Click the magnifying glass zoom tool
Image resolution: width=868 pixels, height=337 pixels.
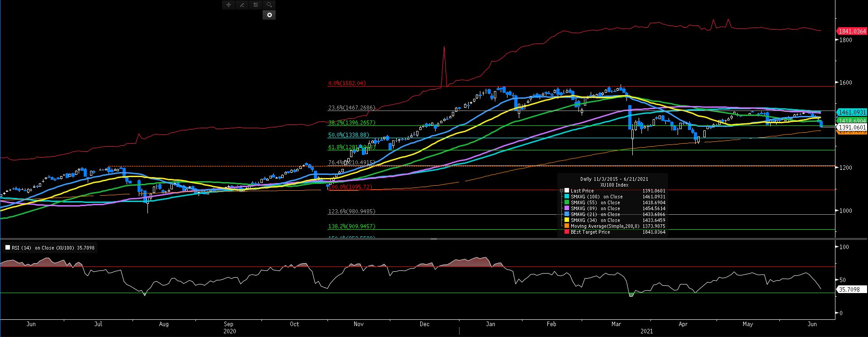[x=269, y=5]
